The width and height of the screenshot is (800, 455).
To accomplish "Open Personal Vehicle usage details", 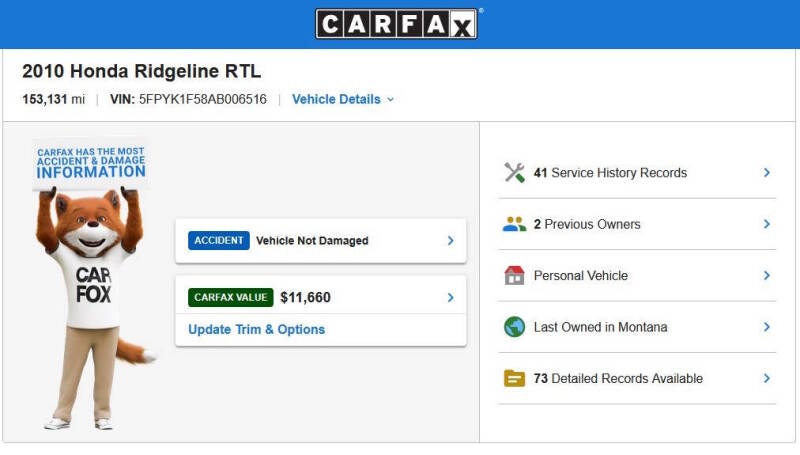I will 637,275.
